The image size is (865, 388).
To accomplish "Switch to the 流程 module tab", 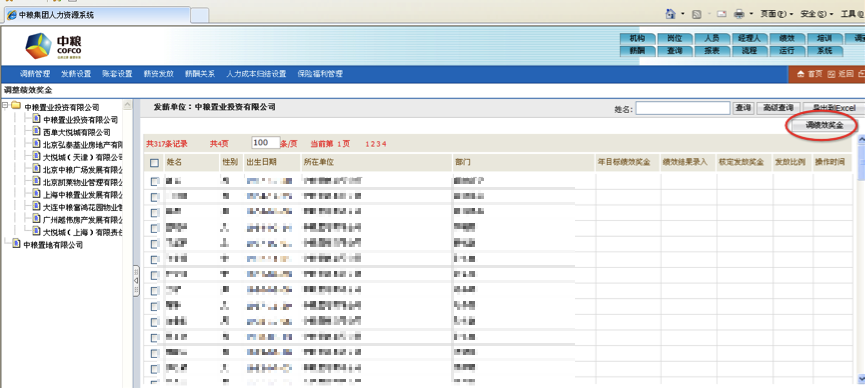I will [x=750, y=51].
